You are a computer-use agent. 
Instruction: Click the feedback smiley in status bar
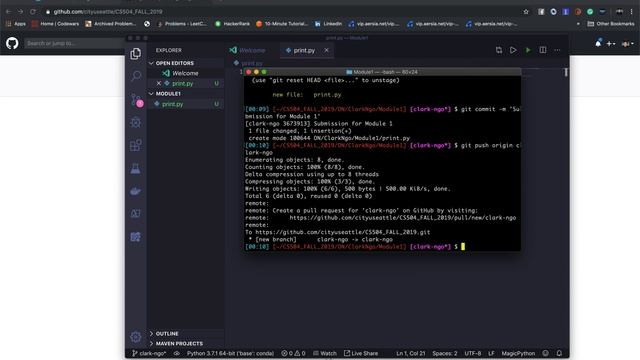(x=546, y=353)
